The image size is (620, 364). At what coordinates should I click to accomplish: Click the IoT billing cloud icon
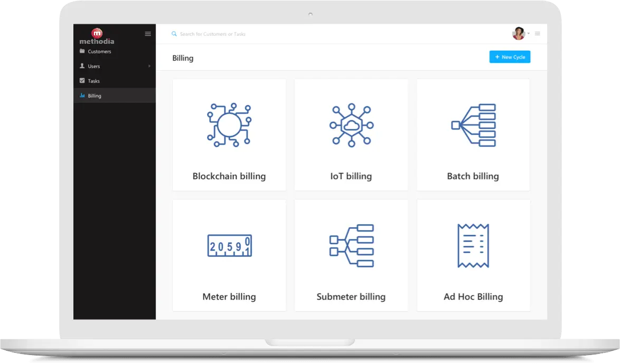pyautogui.click(x=352, y=125)
